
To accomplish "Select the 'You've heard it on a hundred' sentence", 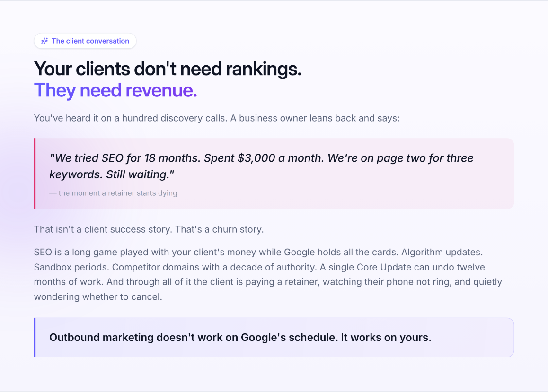I will tap(217, 118).
